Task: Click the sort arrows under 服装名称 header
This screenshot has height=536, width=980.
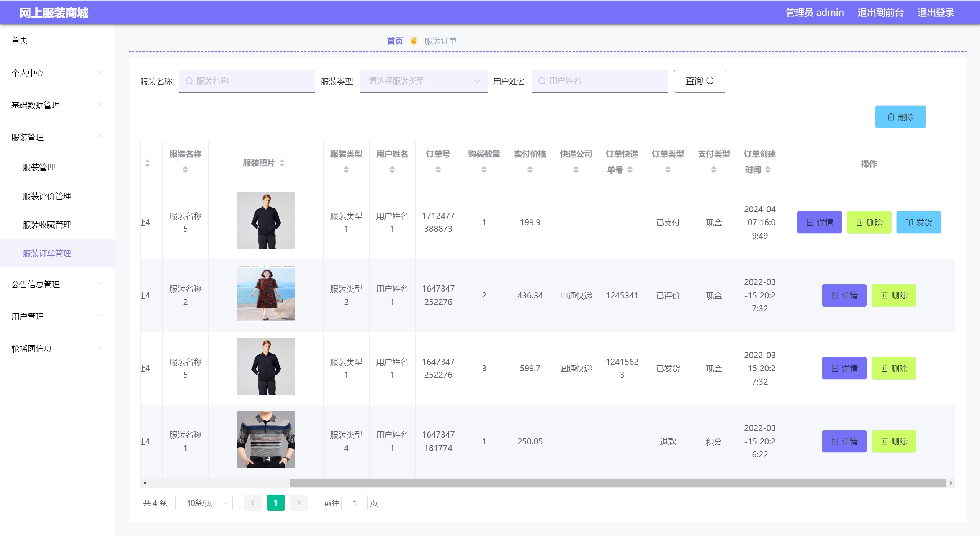Action: point(185,169)
